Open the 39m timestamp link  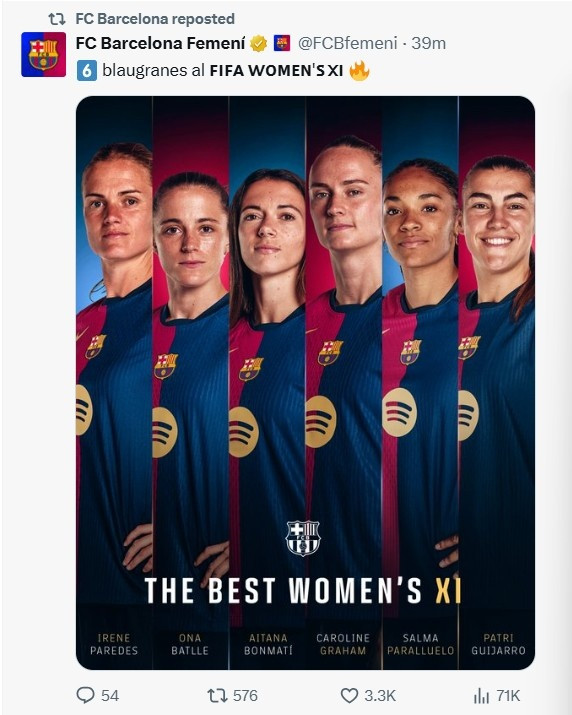(x=429, y=43)
